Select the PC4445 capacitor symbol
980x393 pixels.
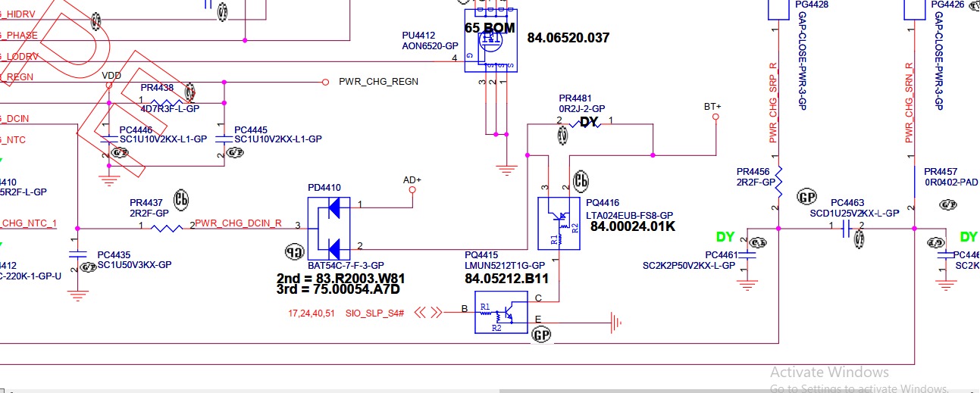tap(224, 139)
